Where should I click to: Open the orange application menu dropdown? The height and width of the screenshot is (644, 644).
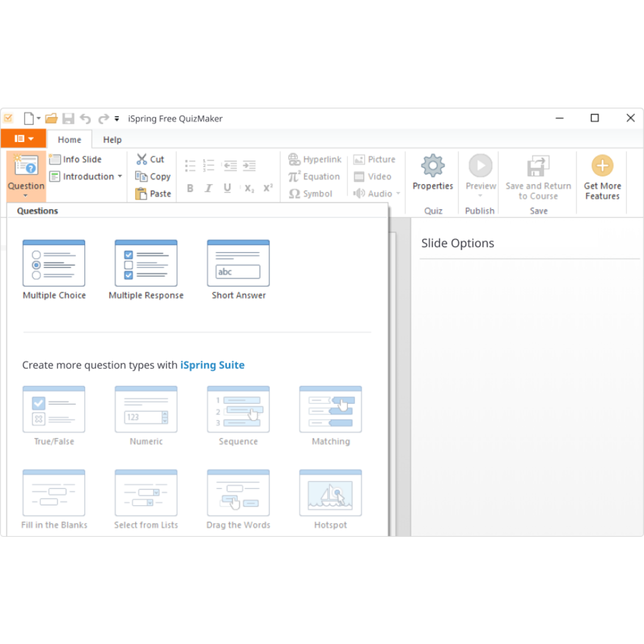pos(24,139)
